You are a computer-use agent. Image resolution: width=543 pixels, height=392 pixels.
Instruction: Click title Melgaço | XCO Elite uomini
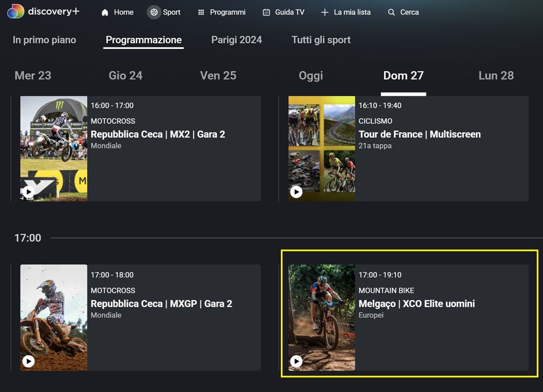[417, 304]
